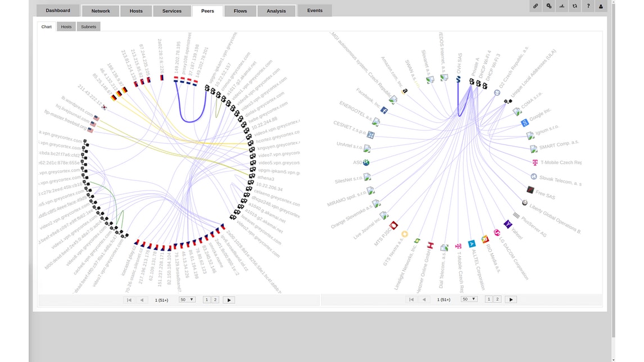Click the T-Mobile Czech Republic node icon
Screen dimensions: 644x362
click(535, 162)
